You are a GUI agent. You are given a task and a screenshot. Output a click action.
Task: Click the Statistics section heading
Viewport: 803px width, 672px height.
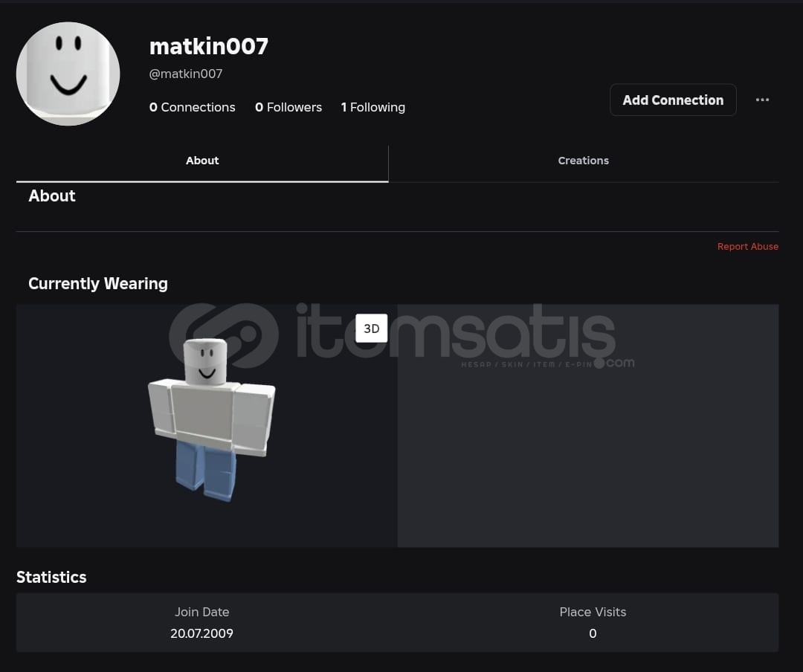51,578
